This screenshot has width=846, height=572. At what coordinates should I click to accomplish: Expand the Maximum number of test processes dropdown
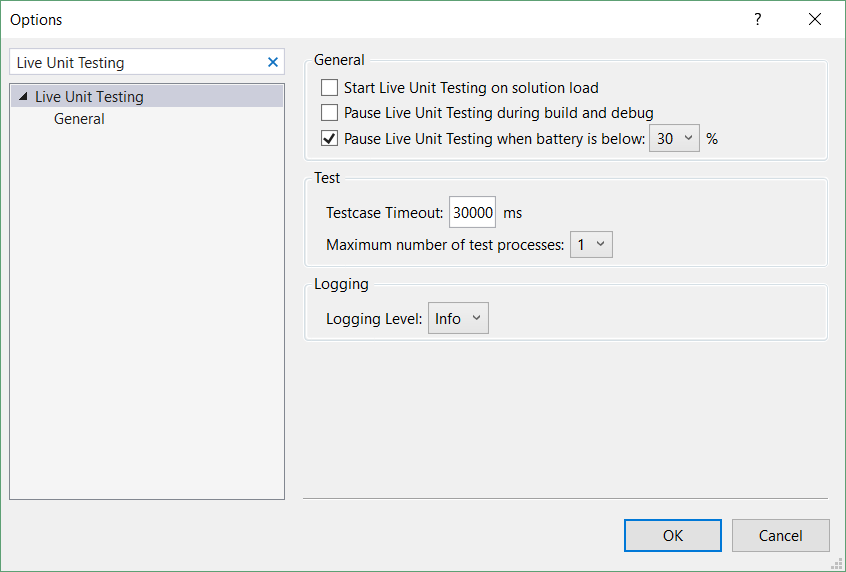pos(591,245)
